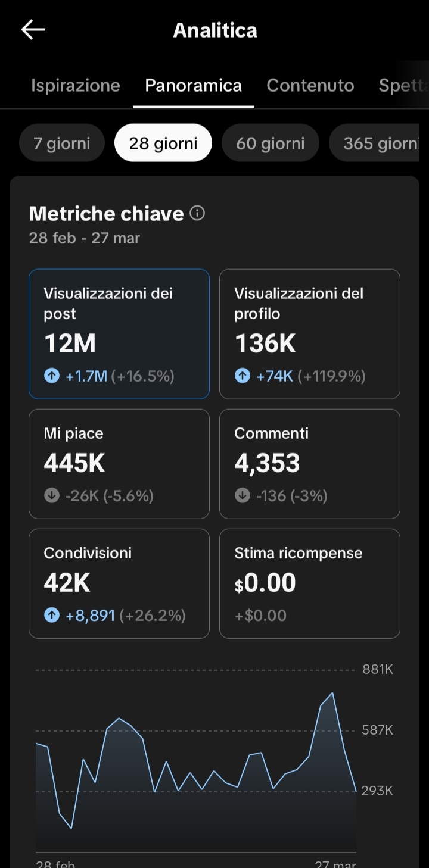Viewport: 429px width, 868px height.
Task: Open the Stima ricompense card
Action: pos(310,583)
